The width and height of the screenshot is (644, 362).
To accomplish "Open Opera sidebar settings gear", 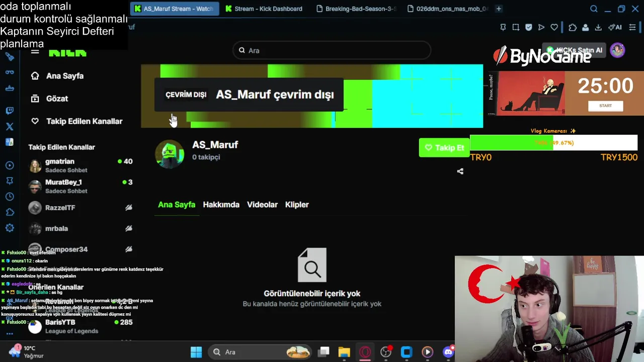I will pos(10,228).
